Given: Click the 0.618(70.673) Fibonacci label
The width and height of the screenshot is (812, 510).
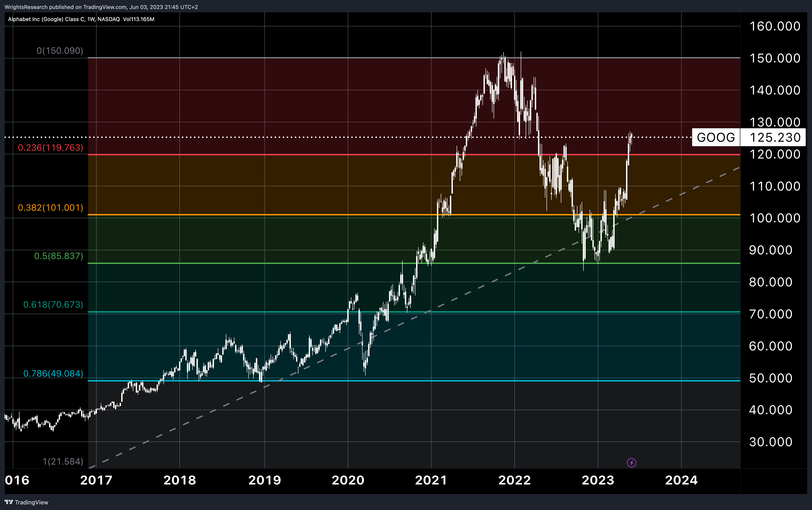Looking at the screenshot, I should (x=53, y=304).
